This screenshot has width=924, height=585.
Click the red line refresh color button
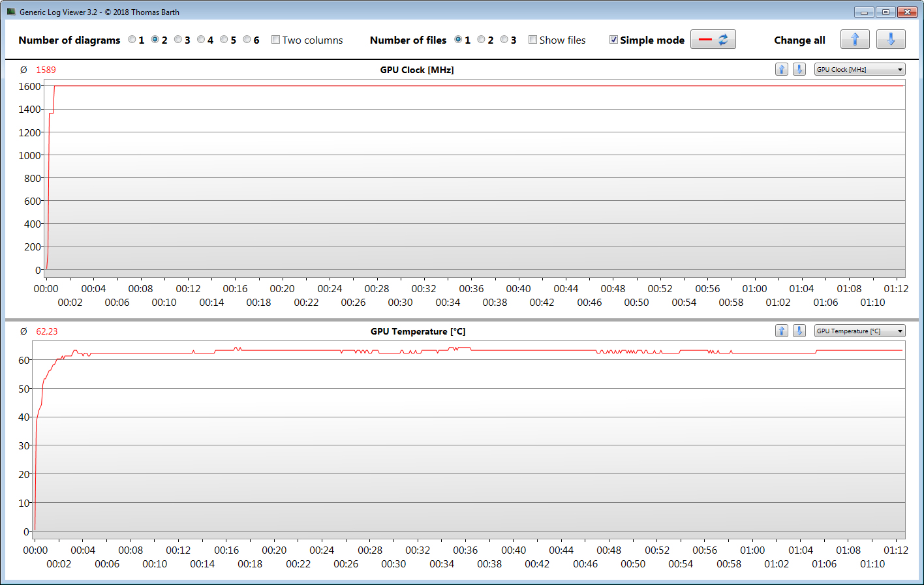(x=713, y=40)
